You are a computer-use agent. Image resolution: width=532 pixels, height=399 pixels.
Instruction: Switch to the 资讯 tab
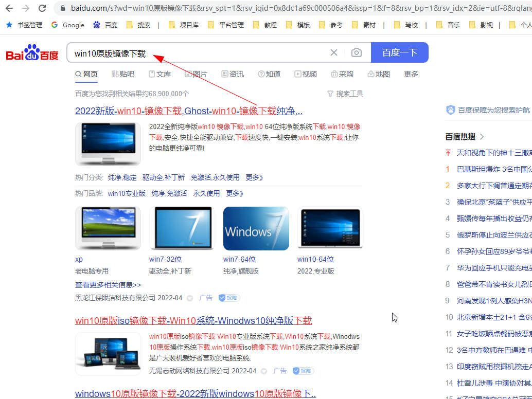(x=233, y=74)
